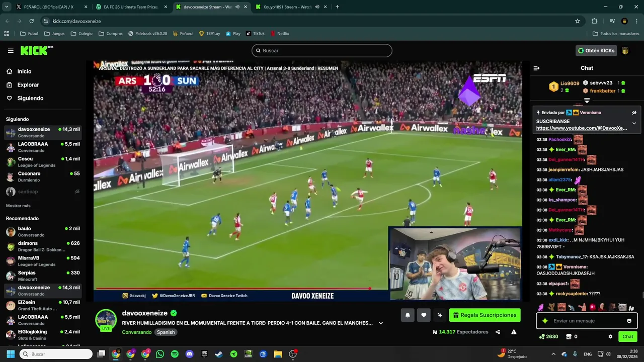
Task: Show hidden system tray icons
Action: tap(553, 354)
